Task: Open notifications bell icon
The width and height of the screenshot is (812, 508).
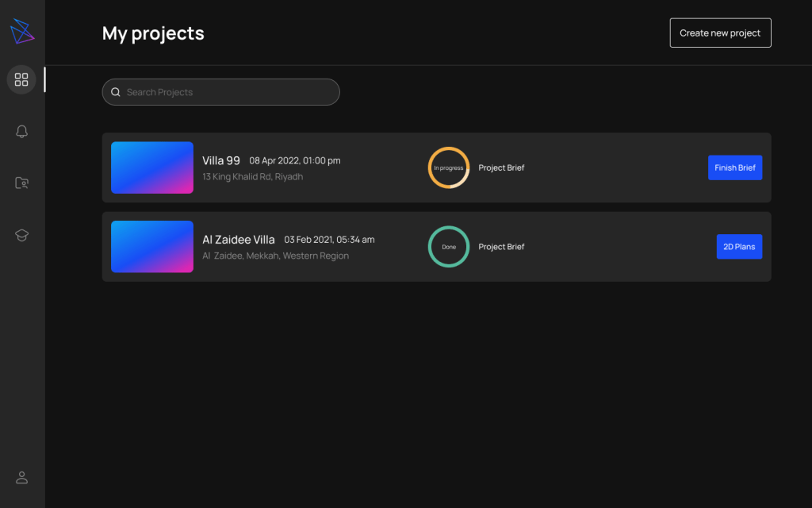Action: pyautogui.click(x=22, y=132)
